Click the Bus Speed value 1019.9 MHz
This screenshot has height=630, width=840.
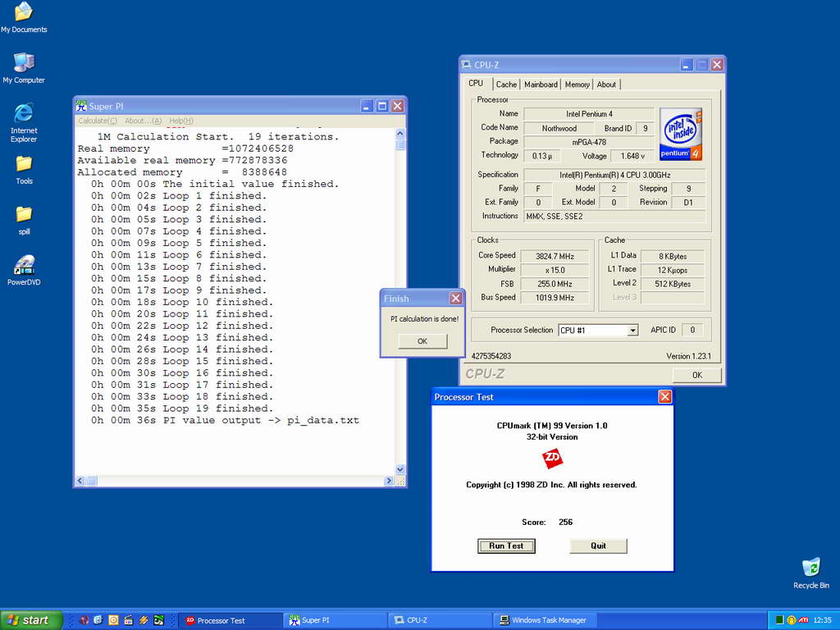(x=555, y=298)
